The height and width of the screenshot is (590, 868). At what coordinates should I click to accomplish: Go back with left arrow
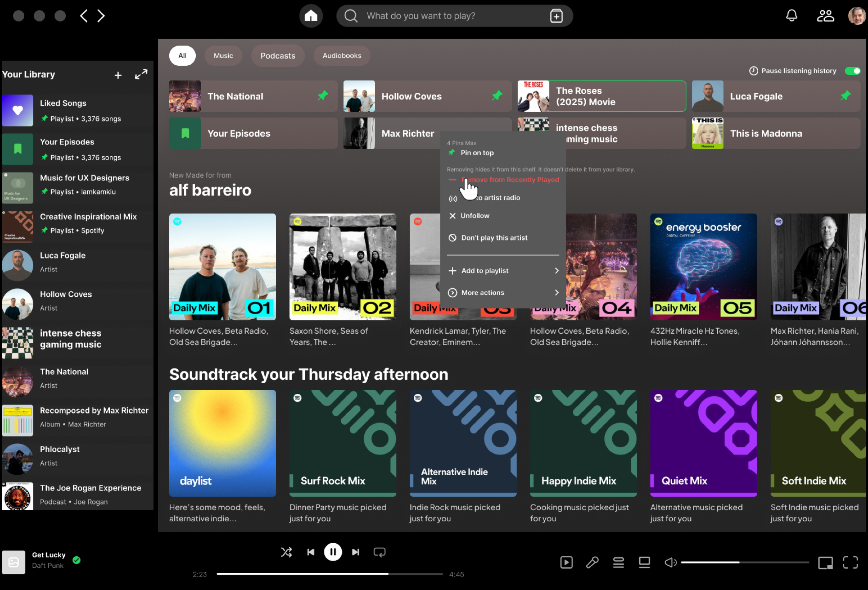[84, 16]
